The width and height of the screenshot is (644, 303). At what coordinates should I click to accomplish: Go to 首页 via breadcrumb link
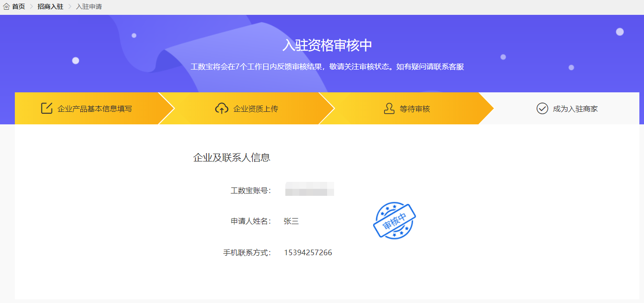19,6
